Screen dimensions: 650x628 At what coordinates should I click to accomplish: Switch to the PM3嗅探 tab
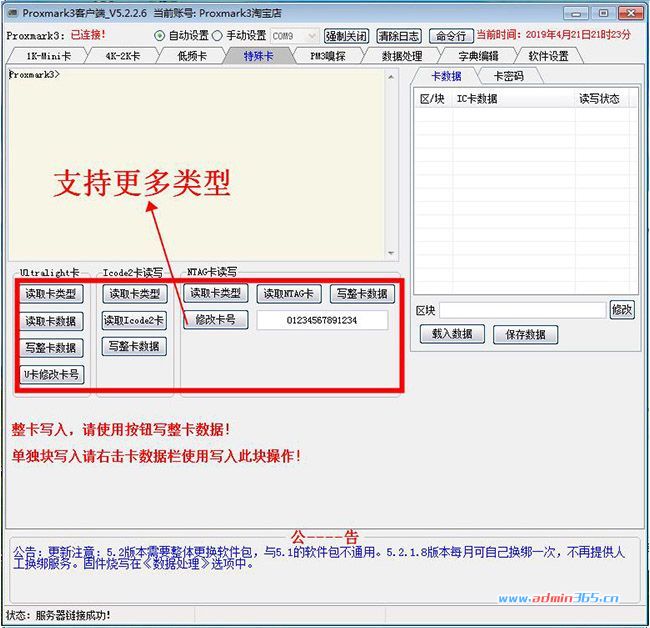tap(328, 56)
